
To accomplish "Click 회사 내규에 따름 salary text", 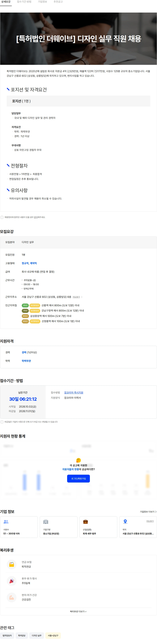I will pyautogui.click(x=38, y=272).
